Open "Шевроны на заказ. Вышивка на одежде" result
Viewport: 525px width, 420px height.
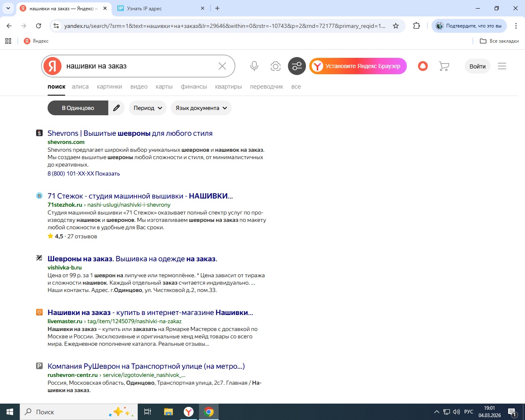point(132,259)
